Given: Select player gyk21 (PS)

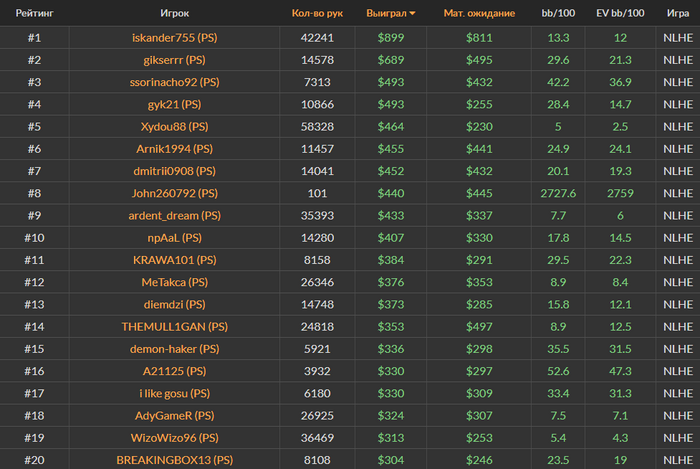Looking at the screenshot, I should point(175,104).
